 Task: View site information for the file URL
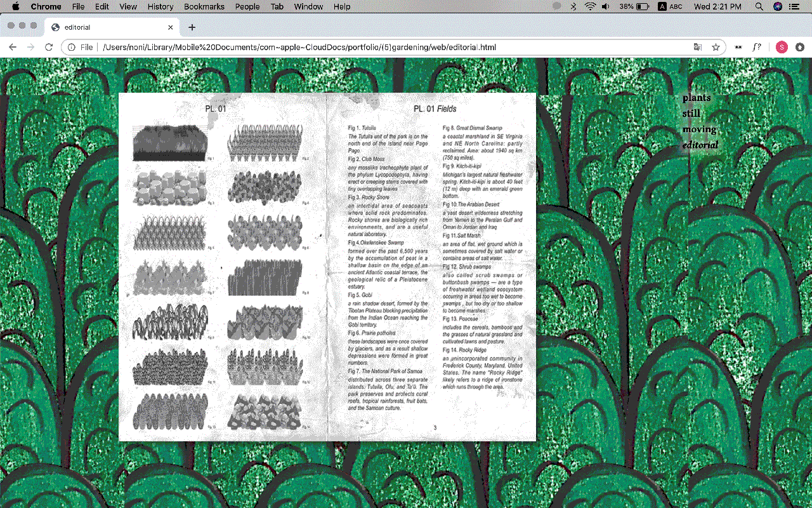[x=72, y=47]
